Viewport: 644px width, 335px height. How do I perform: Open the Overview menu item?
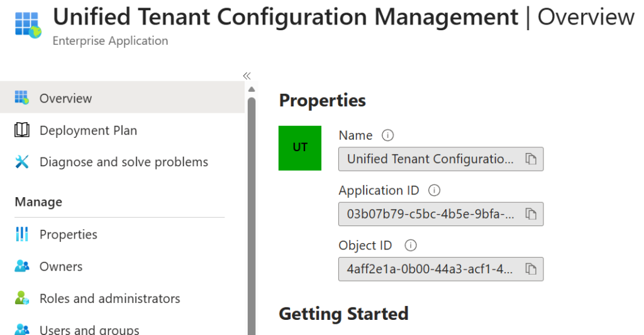(x=65, y=98)
